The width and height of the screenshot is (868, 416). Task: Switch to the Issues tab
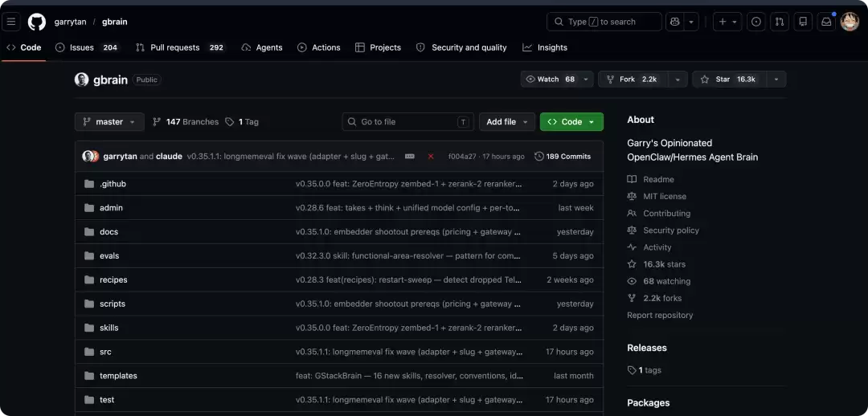pos(88,47)
